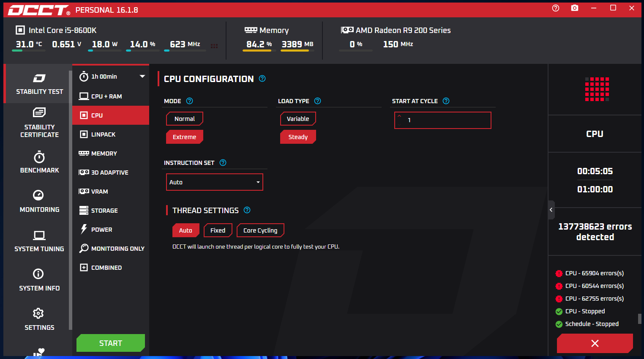Switch Thread Settings to Fixed
The width and height of the screenshot is (644, 359).
218,230
